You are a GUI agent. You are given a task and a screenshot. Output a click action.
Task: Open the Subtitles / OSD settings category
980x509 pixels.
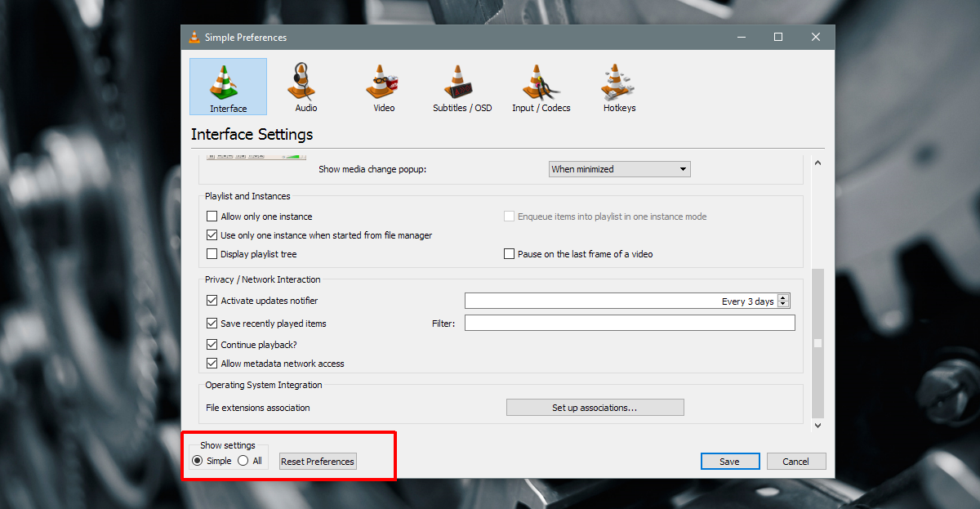[x=462, y=87]
